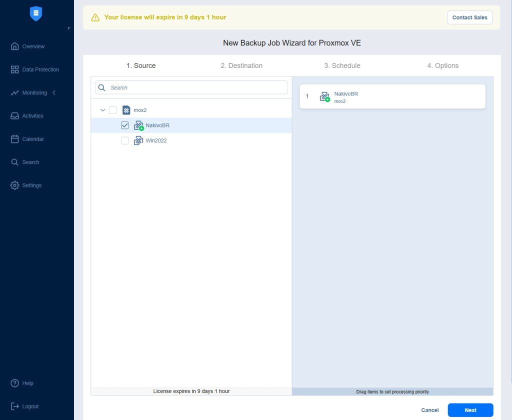
Task: Click the license warning triangle icon
Action: pyautogui.click(x=95, y=17)
